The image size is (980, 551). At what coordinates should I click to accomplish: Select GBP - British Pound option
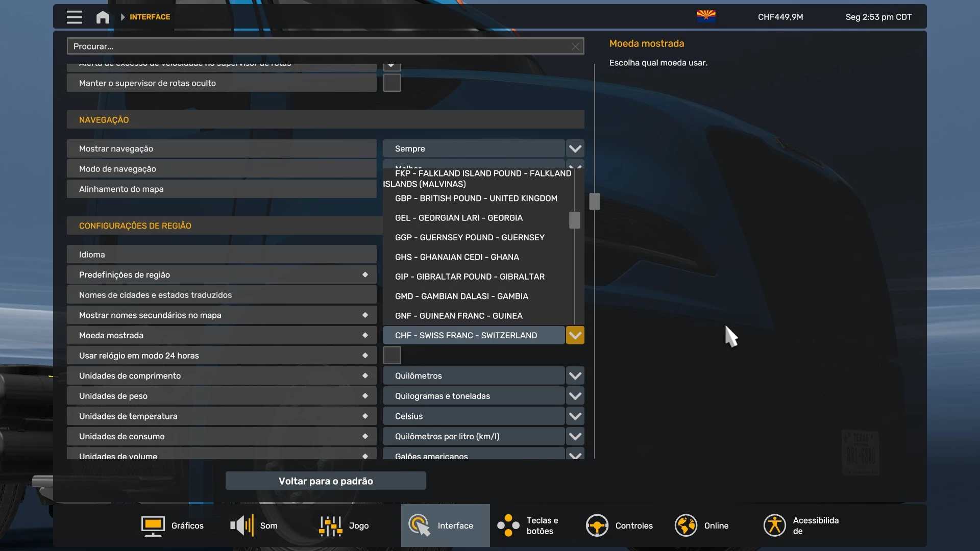(476, 198)
